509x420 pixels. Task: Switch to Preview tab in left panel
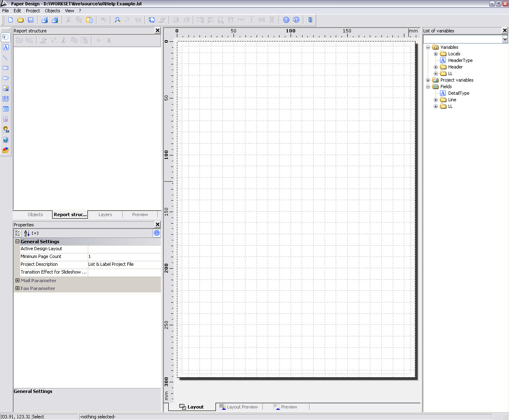click(140, 215)
